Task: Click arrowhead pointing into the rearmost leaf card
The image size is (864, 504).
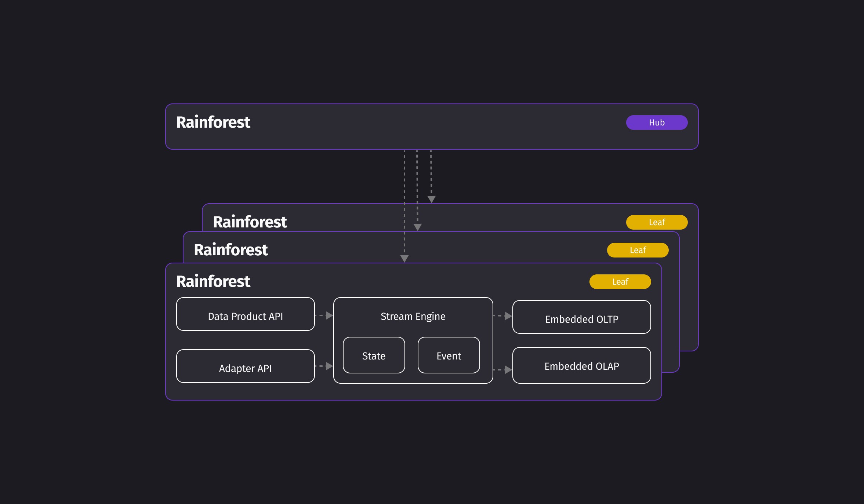Action: (432, 199)
